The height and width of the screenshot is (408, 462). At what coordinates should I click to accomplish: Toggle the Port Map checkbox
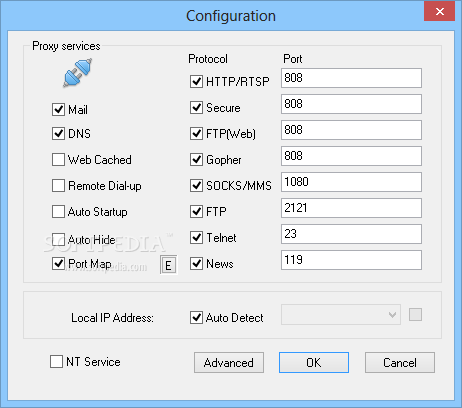58,263
